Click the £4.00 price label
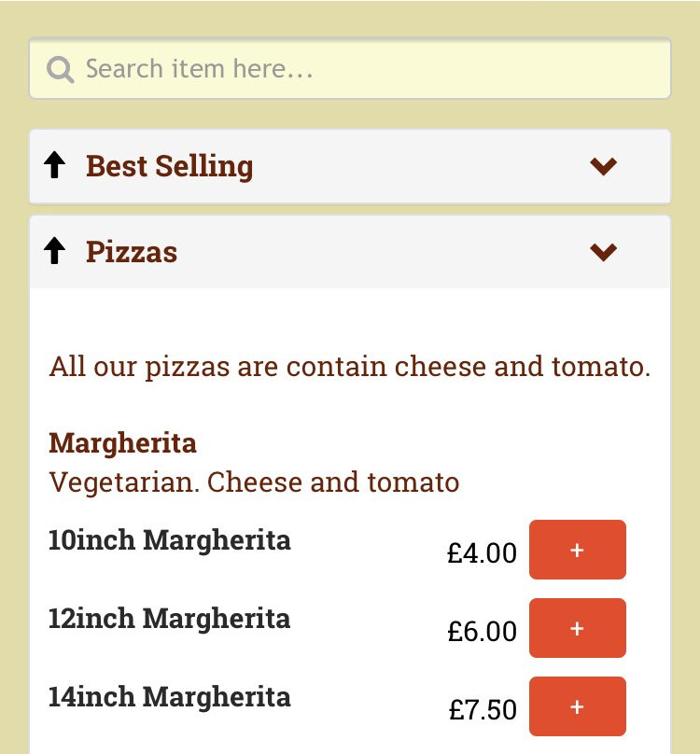Image resolution: width=700 pixels, height=754 pixels. coord(482,552)
